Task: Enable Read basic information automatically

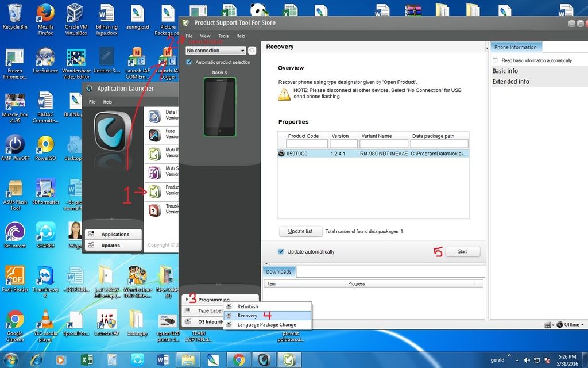Action: pos(494,60)
